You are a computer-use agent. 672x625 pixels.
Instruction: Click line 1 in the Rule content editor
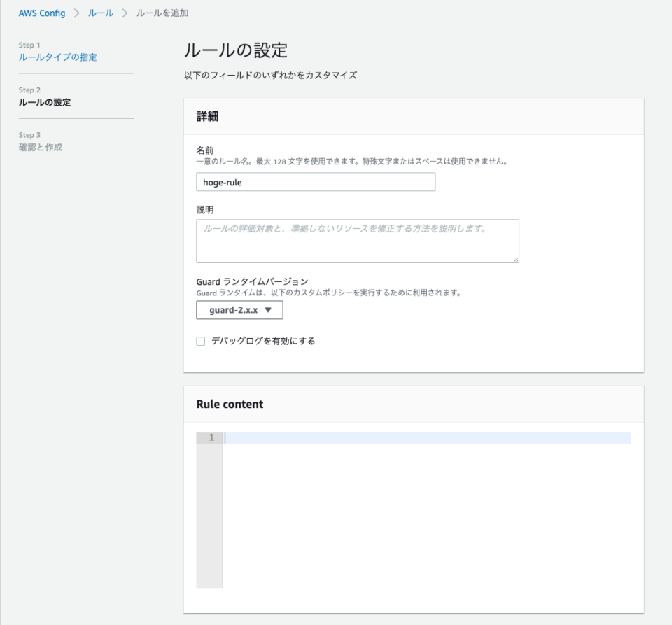[x=420, y=437]
